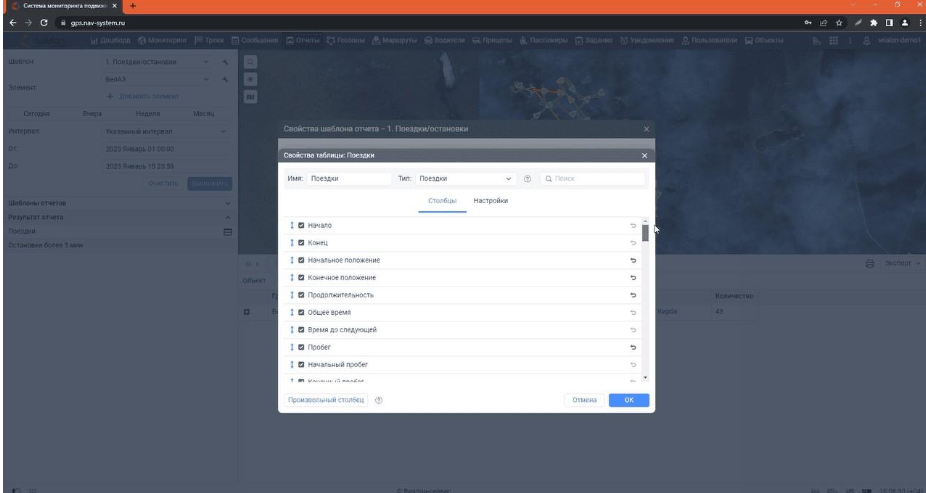Close the Свойства таблицы: Поездки dialog
The width and height of the screenshot is (926, 493).
point(644,156)
